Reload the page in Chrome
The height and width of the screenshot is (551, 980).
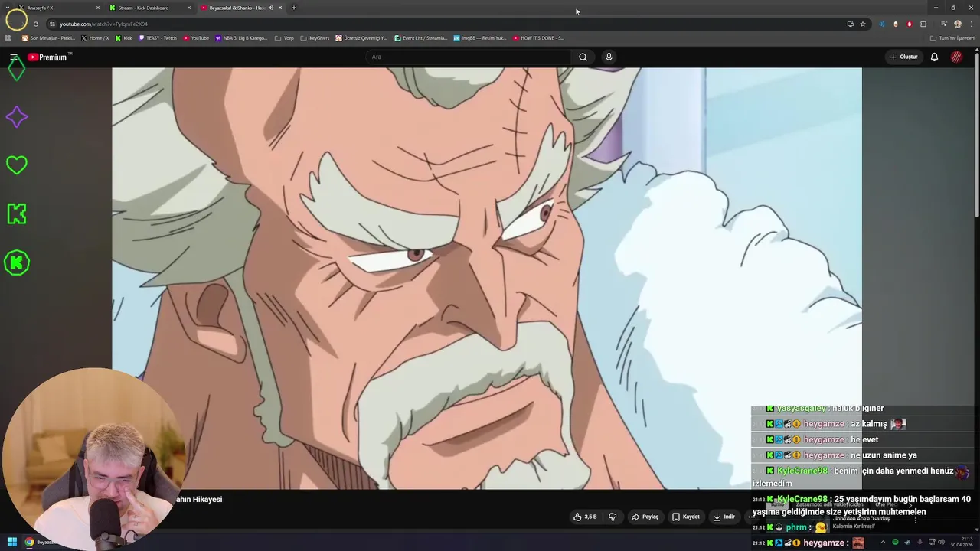(35, 24)
